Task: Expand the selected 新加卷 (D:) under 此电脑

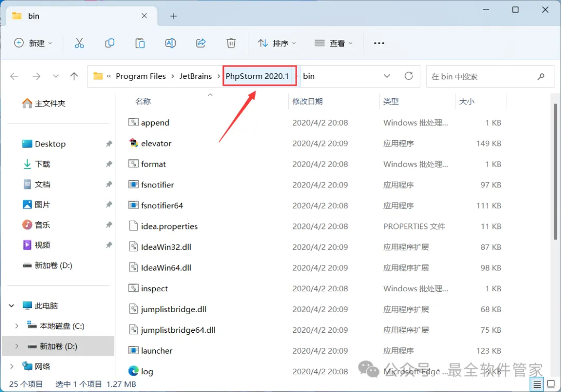Action: pos(17,346)
